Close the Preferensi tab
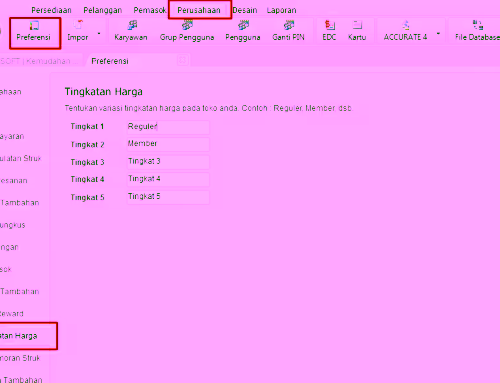The height and width of the screenshot is (383, 500). 182,60
